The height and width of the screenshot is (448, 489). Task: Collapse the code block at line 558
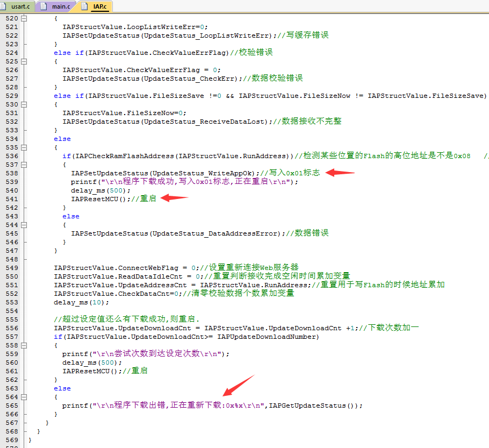point(24,346)
